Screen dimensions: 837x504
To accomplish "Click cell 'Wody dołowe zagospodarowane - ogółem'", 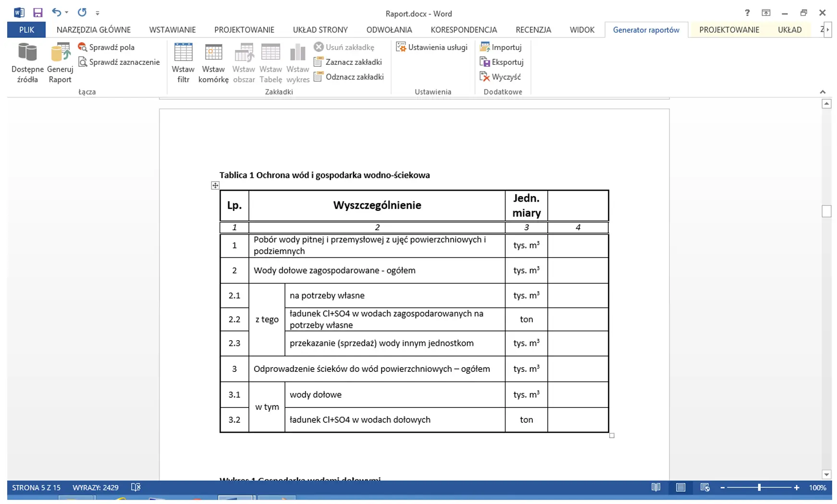I will coord(377,270).
